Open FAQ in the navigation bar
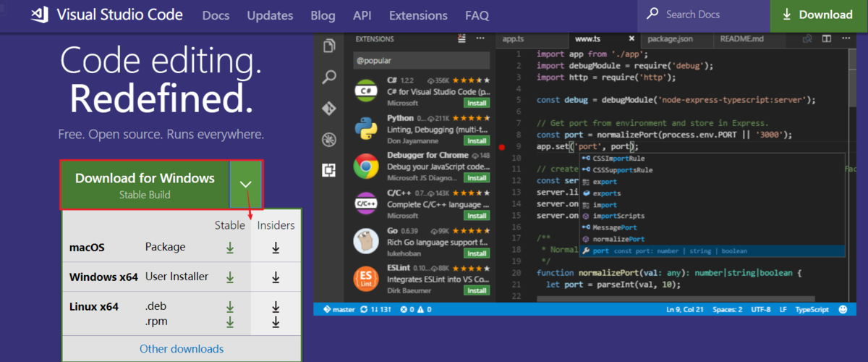 tap(477, 15)
